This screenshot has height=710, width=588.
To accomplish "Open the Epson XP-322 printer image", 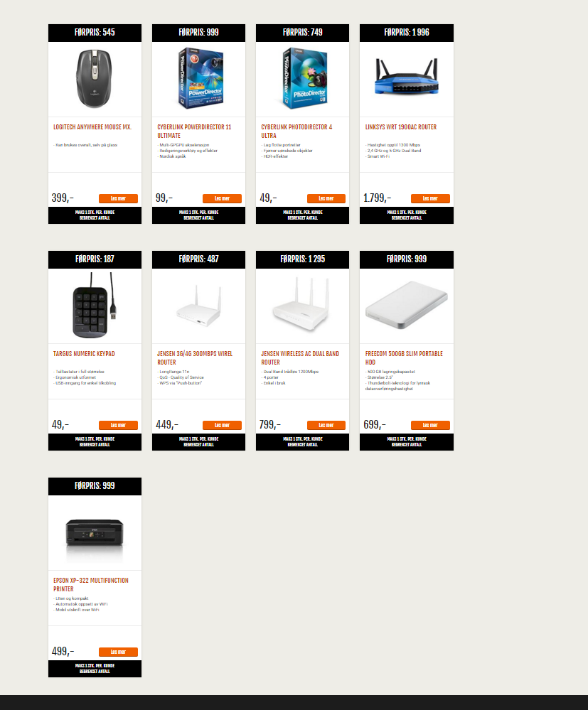I will [95, 532].
